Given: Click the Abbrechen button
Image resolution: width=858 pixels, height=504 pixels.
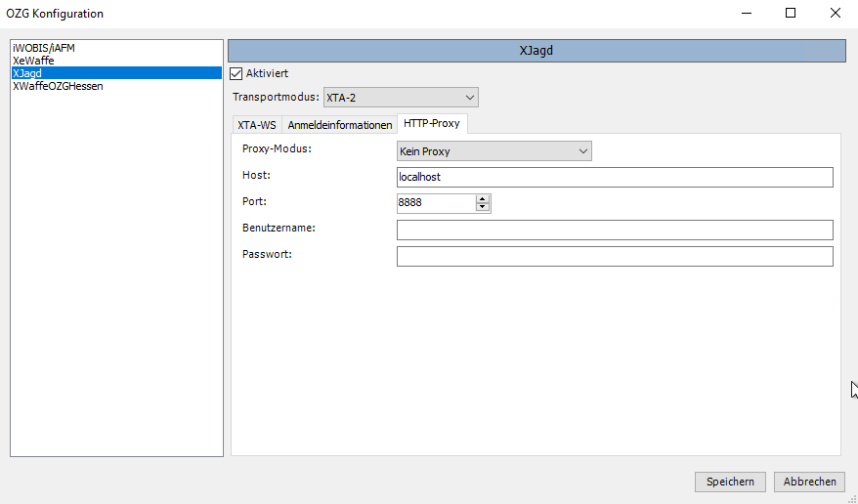Looking at the screenshot, I should (x=809, y=482).
